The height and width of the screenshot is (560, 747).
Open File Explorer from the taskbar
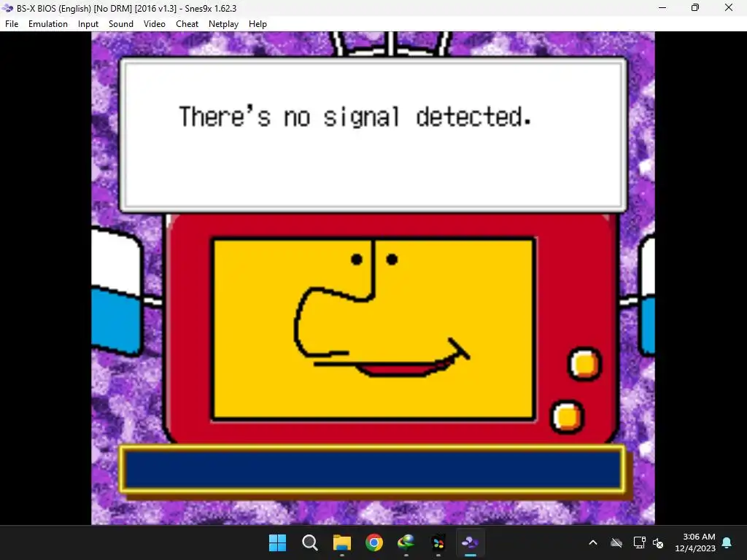point(342,542)
